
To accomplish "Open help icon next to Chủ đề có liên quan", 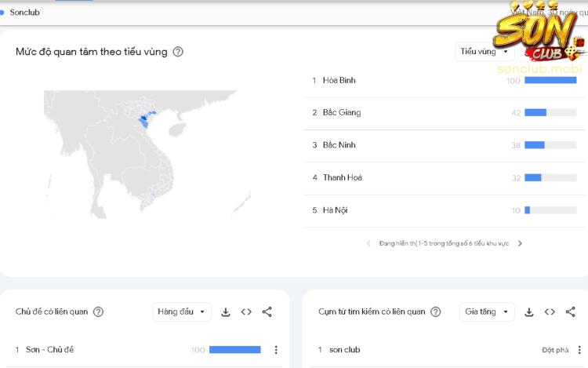I will [x=98, y=312].
